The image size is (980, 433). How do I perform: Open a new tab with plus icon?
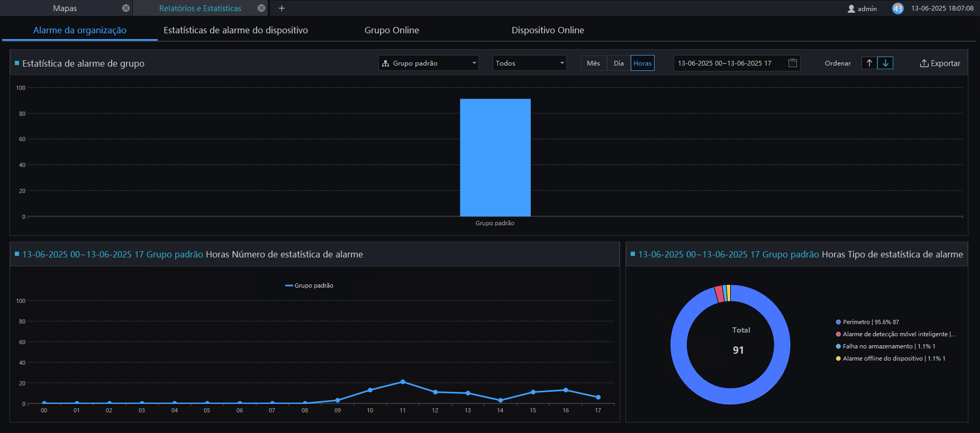click(282, 8)
